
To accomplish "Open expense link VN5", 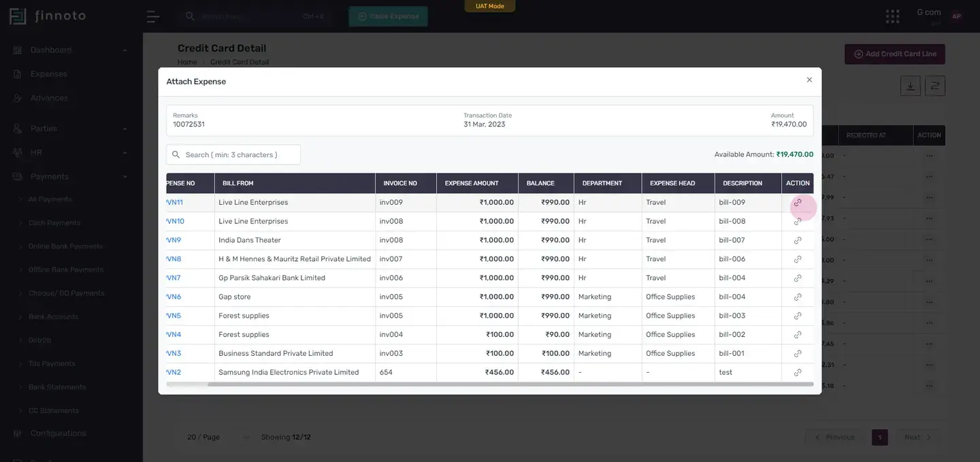I will coord(174,316).
